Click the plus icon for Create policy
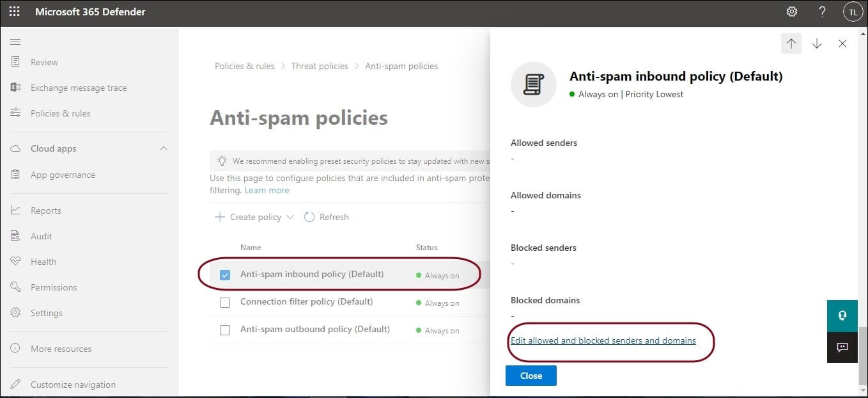The image size is (868, 398). [x=220, y=217]
